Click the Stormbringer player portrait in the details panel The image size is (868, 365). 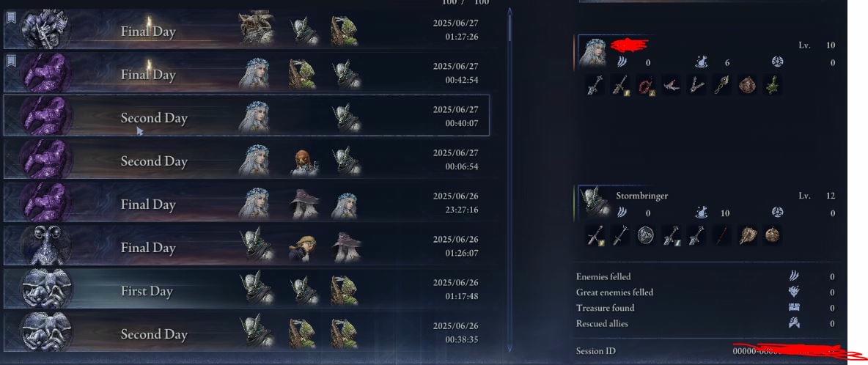tap(595, 202)
